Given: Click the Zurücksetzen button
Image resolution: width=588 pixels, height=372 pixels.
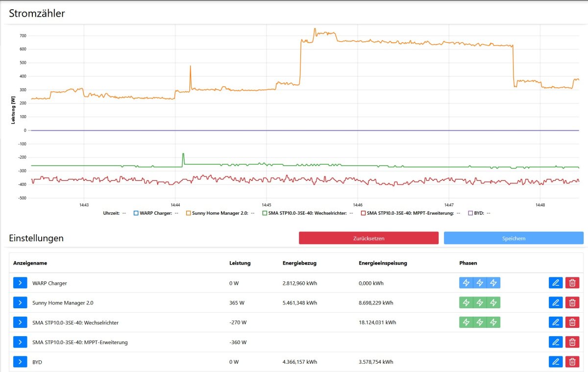Looking at the screenshot, I should tap(368, 238).
